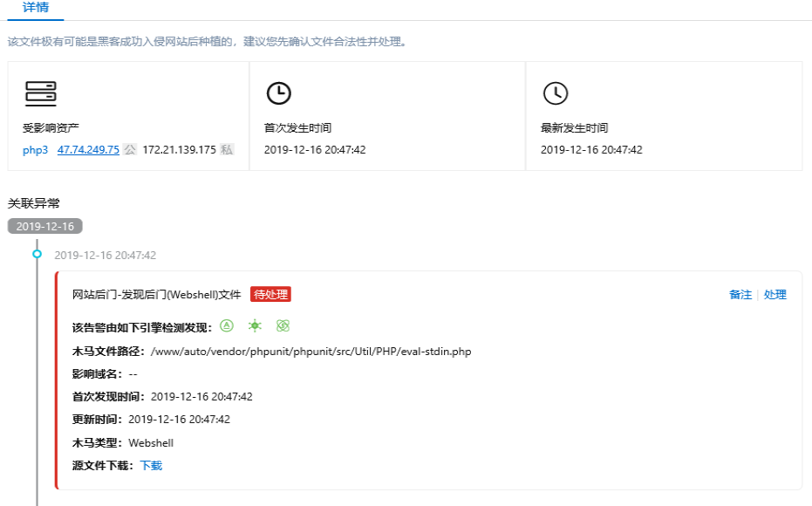This screenshot has height=506, width=812.
Task: Click the private IP 172.21.139.175
Action: [179, 150]
